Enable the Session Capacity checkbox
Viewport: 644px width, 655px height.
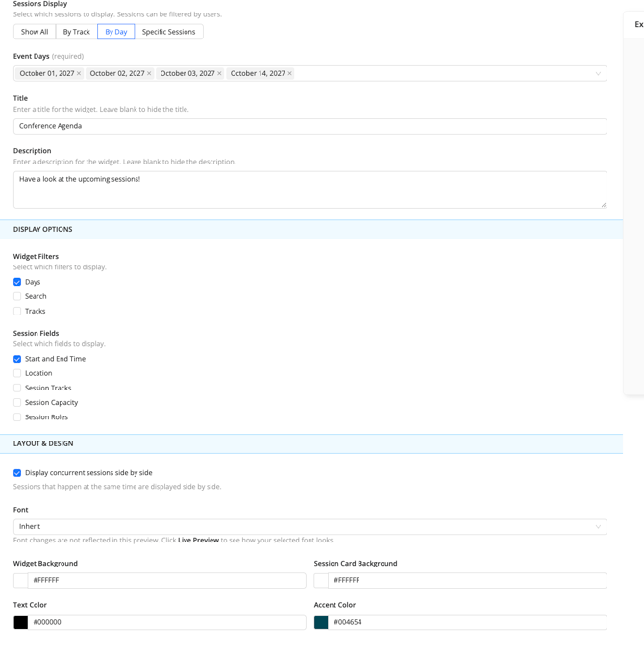click(17, 403)
